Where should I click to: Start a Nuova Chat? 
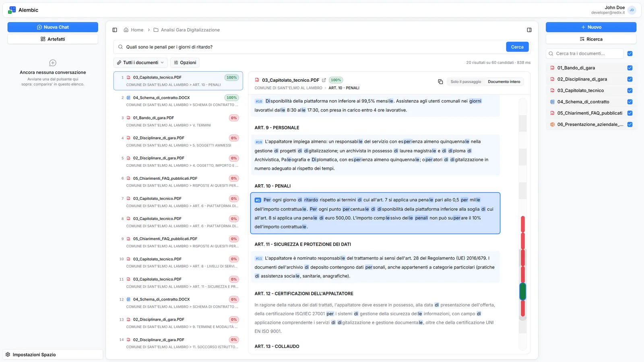coord(53,27)
